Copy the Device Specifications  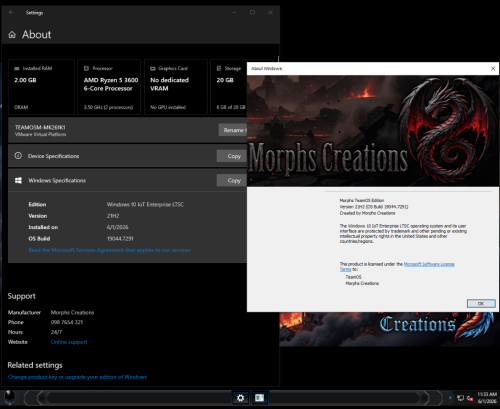click(x=232, y=156)
